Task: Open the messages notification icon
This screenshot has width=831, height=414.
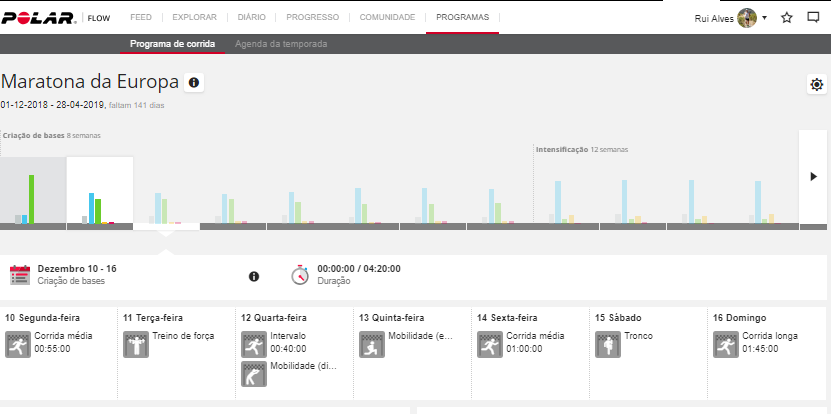Action: point(813,18)
